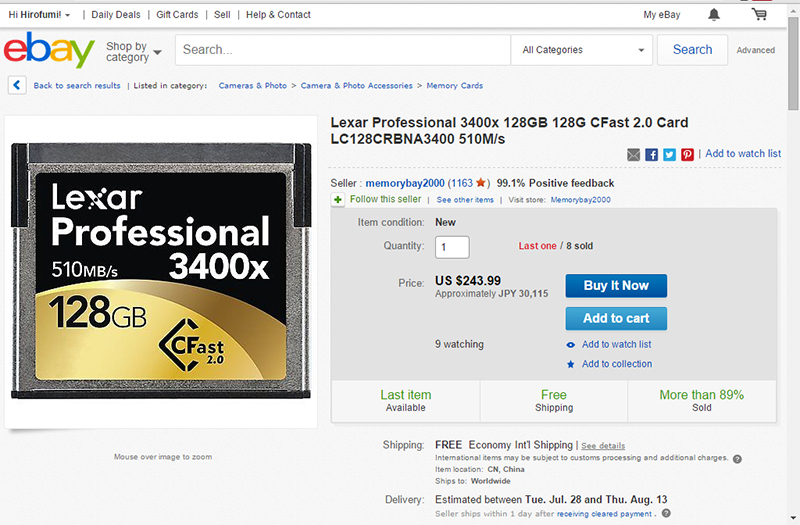Share listing on Pinterest
The image size is (800, 525).
[x=688, y=154]
